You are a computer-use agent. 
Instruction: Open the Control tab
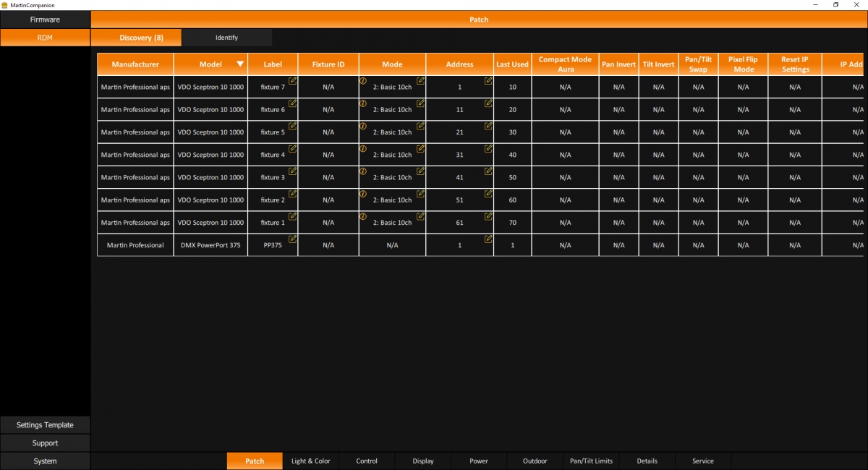[367, 461]
